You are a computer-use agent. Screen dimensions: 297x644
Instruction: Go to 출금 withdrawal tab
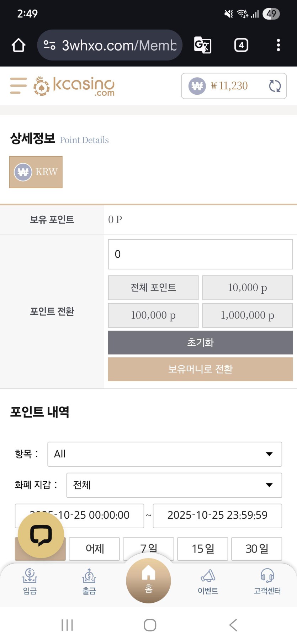coord(89,581)
